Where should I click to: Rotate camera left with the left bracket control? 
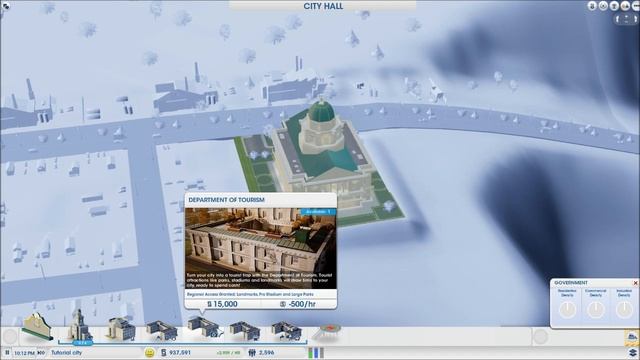(618, 19)
